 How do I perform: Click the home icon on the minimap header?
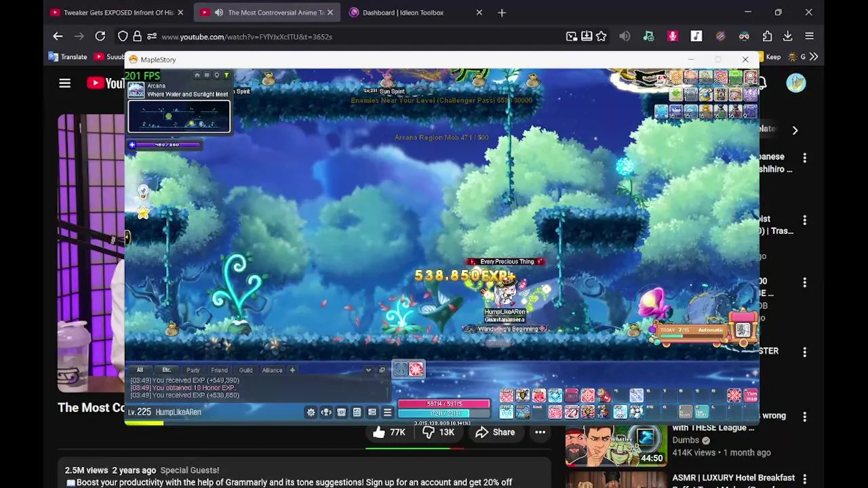197,75
